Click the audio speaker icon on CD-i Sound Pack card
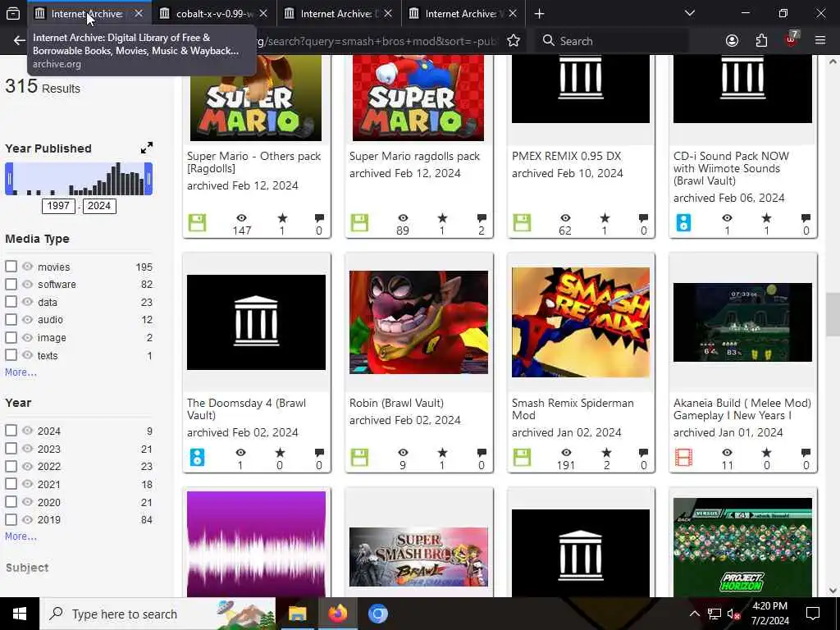The height and width of the screenshot is (630, 840). tap(683, 222)
